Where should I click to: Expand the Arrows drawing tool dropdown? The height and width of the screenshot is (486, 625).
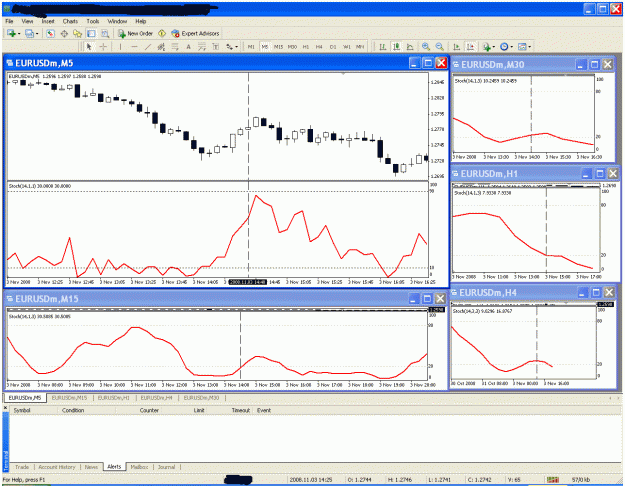point(237,47)
